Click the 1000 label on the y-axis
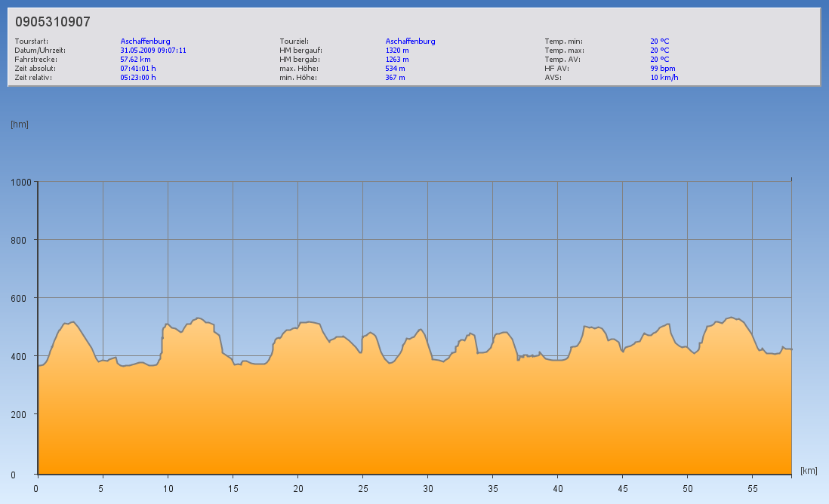Screen dimensions: 829x504 tap(20, 182)
